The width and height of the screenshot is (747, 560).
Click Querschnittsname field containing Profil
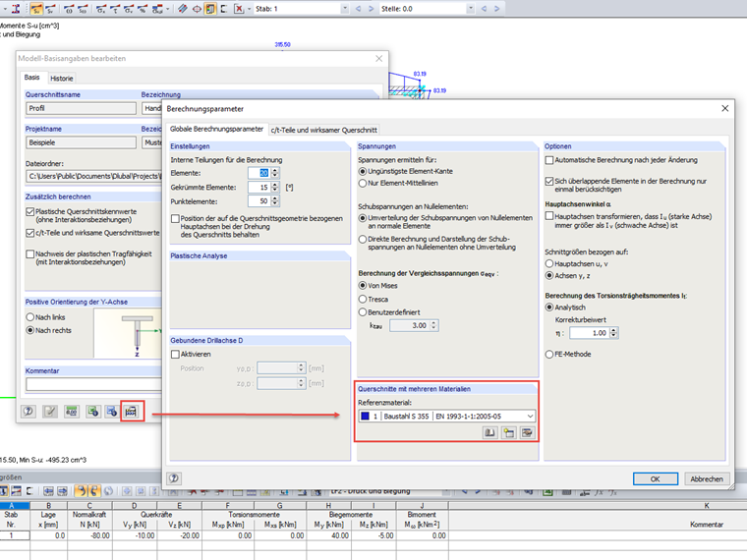coord(81,109)
